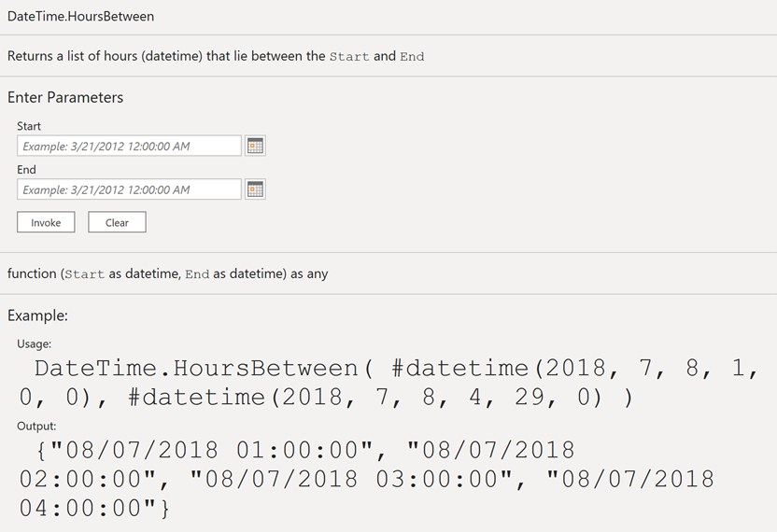Focus the Start datetime input field
Image resolution: width=777 pixels, height=532 pixels.
pyautogui.click(x=129, y=147)
